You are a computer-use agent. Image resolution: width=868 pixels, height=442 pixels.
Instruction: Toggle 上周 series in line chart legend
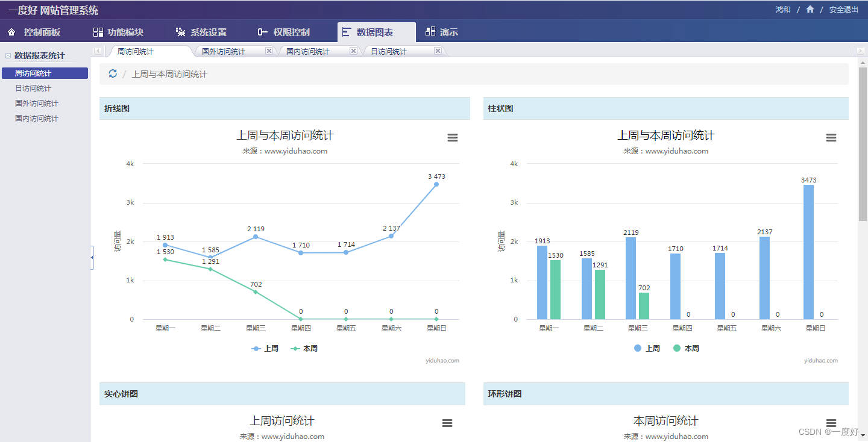point(265,349)
